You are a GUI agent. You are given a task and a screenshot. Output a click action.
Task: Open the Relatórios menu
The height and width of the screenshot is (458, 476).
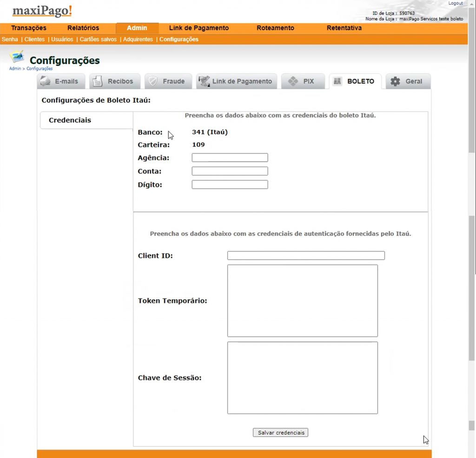(83, 28)
